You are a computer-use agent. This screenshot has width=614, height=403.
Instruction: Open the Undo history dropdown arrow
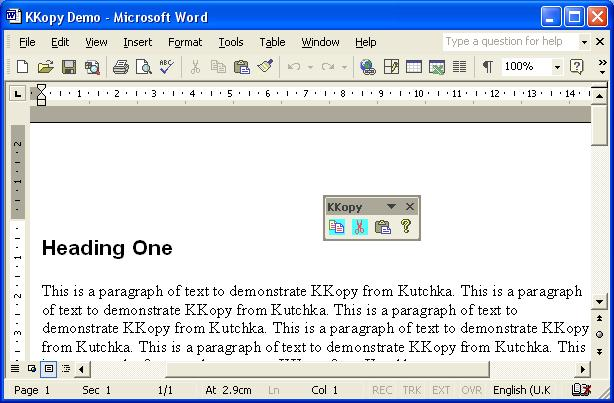coord(311,67)
